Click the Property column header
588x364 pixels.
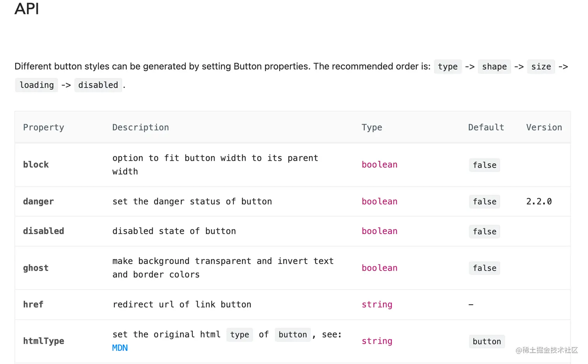click(44, 128)
